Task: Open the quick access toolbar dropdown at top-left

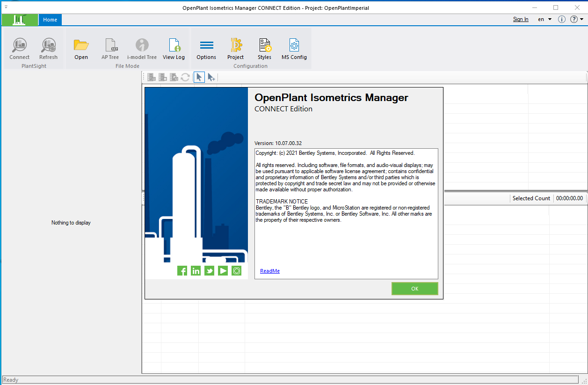Action: click(6, 7)
